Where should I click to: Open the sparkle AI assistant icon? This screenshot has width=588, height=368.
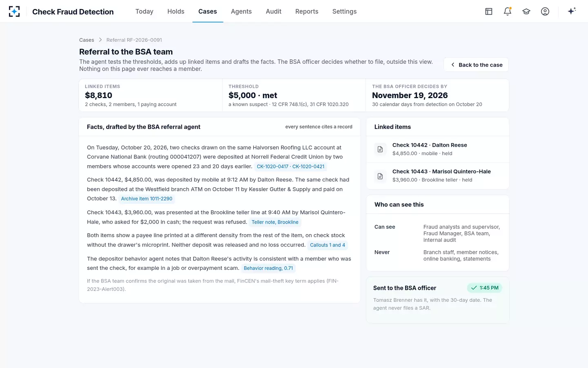coord(572,11)
